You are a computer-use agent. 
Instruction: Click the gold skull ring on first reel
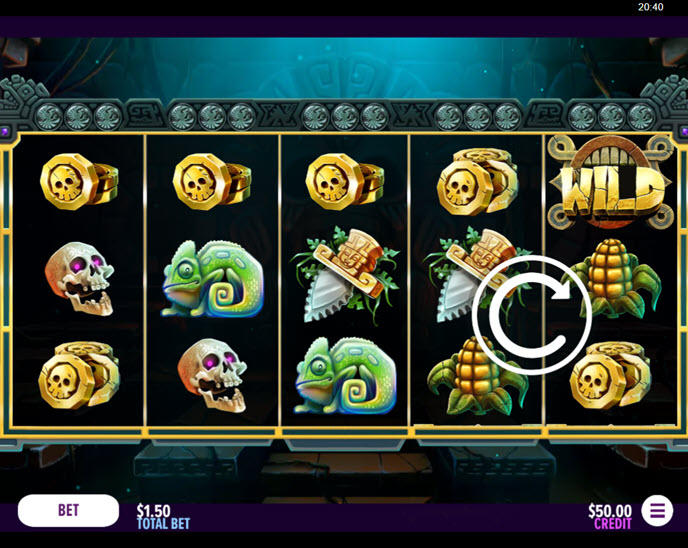79,181
